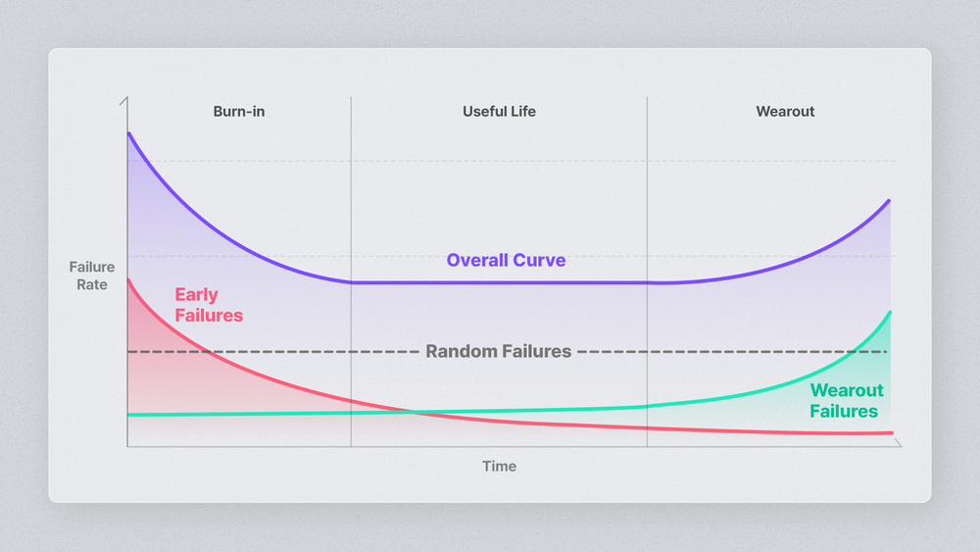Click the Wearout phase heading
Image resolution: width=980 pixels, height=552 pixels.
click(785, 112)
